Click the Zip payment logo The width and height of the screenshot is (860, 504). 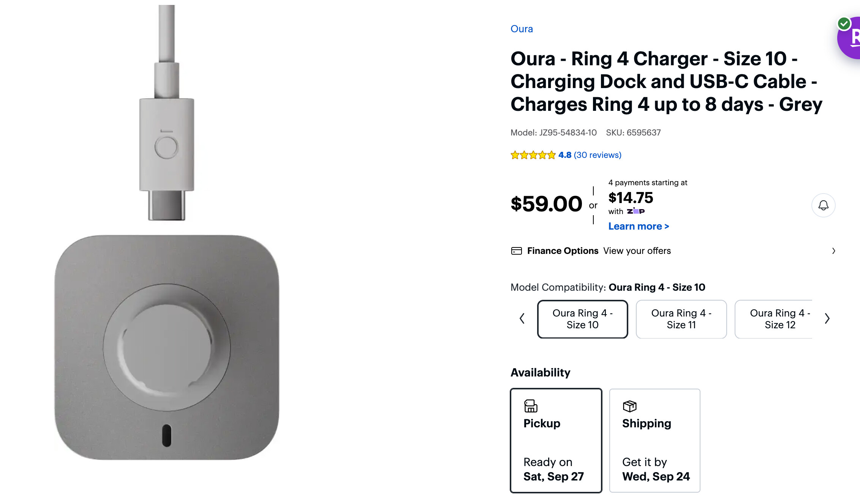pyautogui.click(x=636, y=211)
